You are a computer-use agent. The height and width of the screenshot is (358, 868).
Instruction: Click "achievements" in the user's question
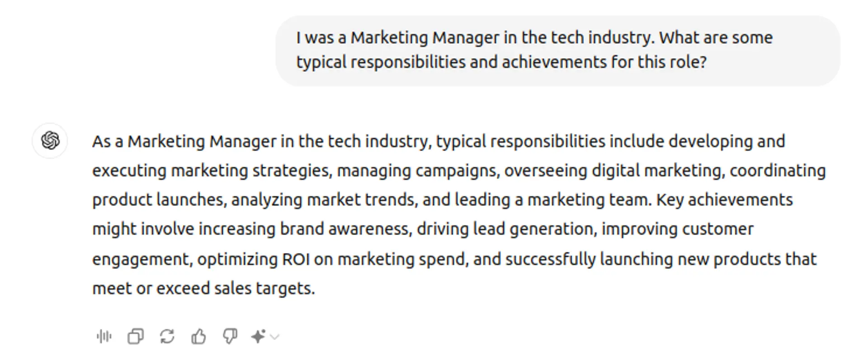pyautogui.click(x=554, y=62)
